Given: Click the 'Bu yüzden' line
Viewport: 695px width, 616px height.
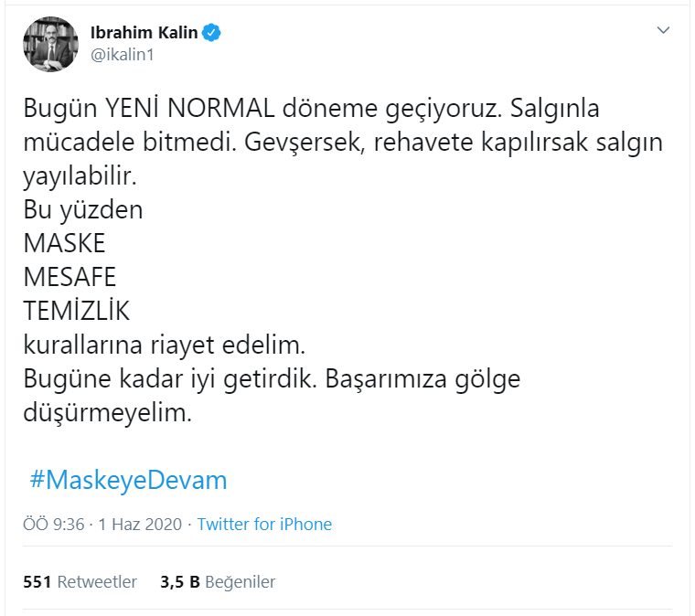Looking at the screenshot, I should [83, 209].
